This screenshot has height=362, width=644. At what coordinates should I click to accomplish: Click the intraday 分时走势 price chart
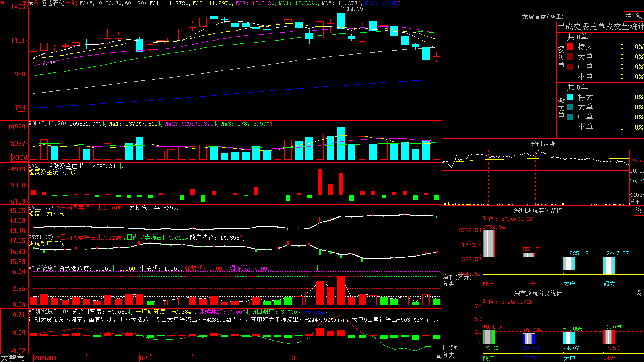click(x=536, y=171)
